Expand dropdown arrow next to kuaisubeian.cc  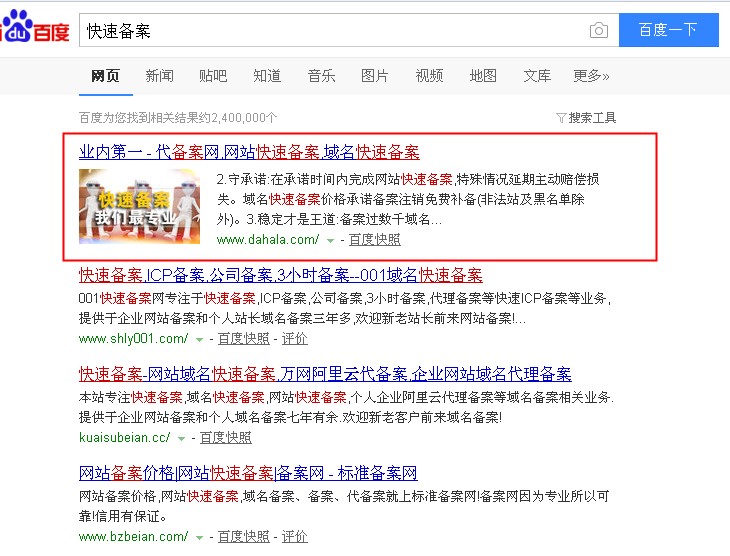pyautogui.click(x=181, y=439)
